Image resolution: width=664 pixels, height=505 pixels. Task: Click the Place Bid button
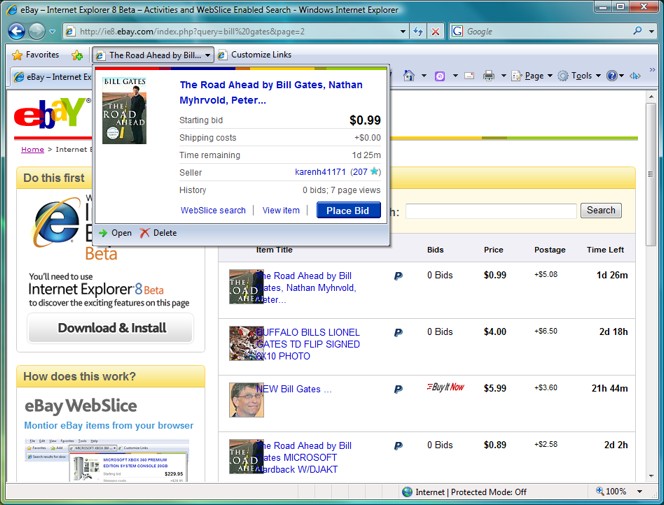click(x=349, y=210)
